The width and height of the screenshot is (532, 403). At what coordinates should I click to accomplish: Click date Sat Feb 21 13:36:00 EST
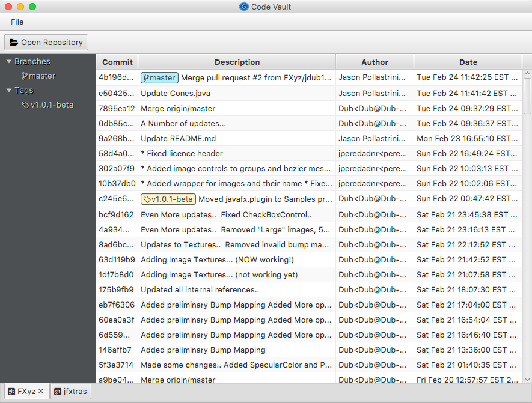(466, 350)
